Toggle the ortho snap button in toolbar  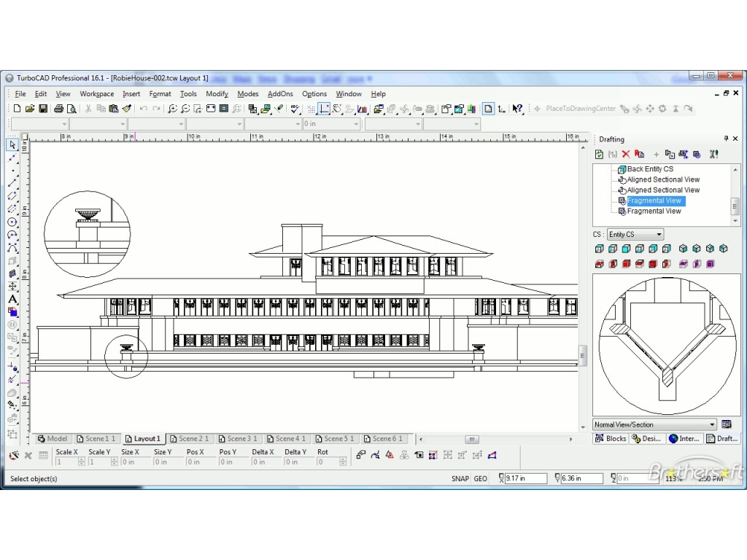point(324,109)
